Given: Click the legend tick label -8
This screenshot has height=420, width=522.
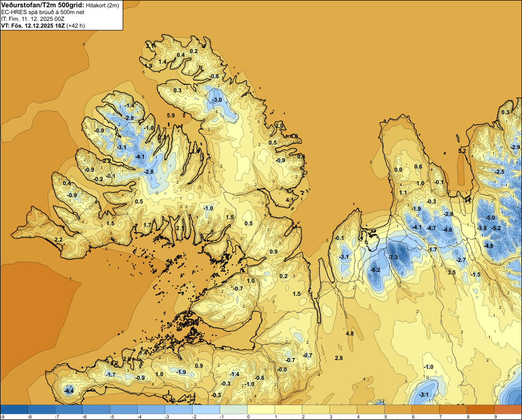Looking at the screenshot, I should coord(29,417).
